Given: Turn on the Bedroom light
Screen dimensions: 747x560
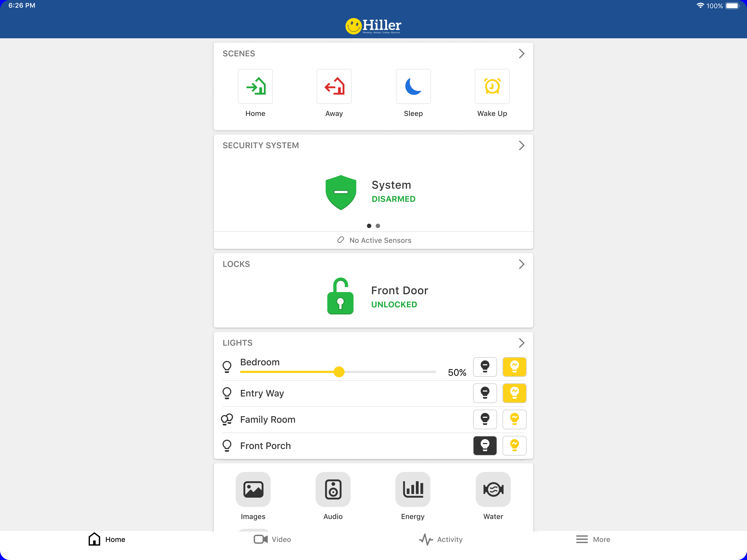Looking at the screenshot, I should point(514,367).
